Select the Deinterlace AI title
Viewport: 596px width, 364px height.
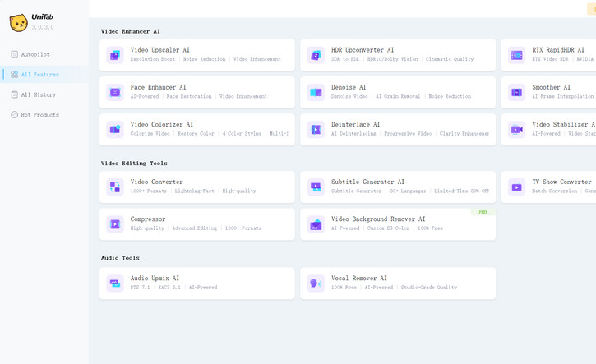pyautogui.click(x=355, y=125)
